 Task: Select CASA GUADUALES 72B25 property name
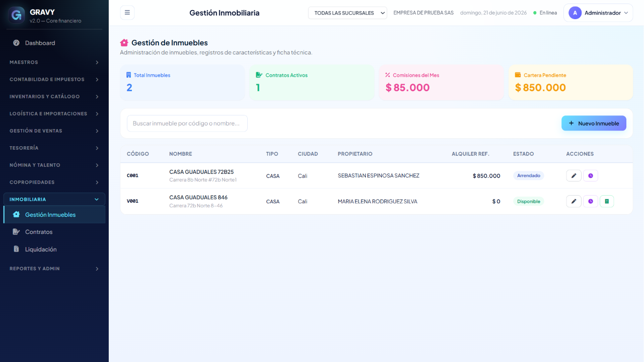201,172
